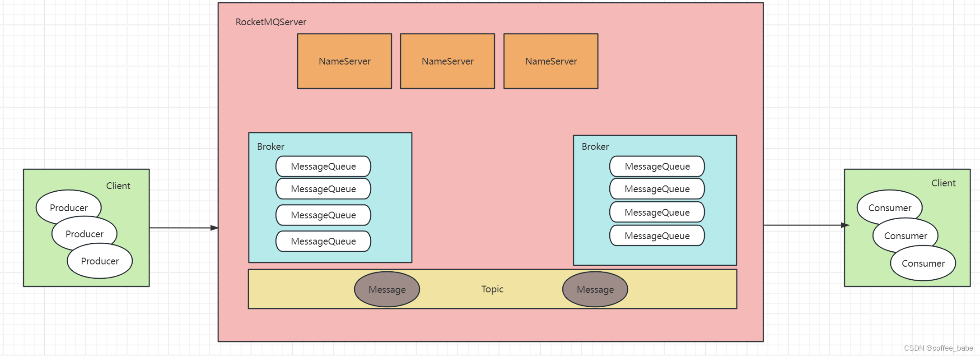
Task: Select the left Message ellipse in Topic
Action: pyautogui.click(x=387, y=289)
